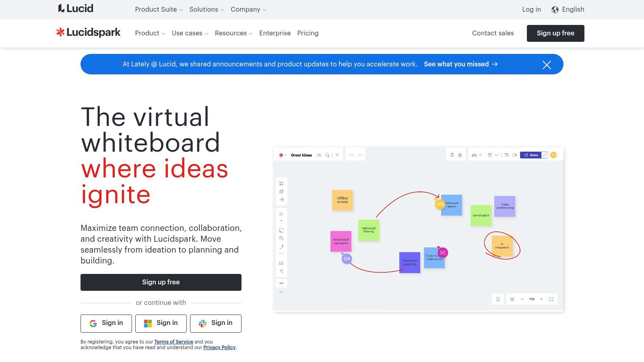
Task: Click the 75% zoom level
Action: pos(532,299)
